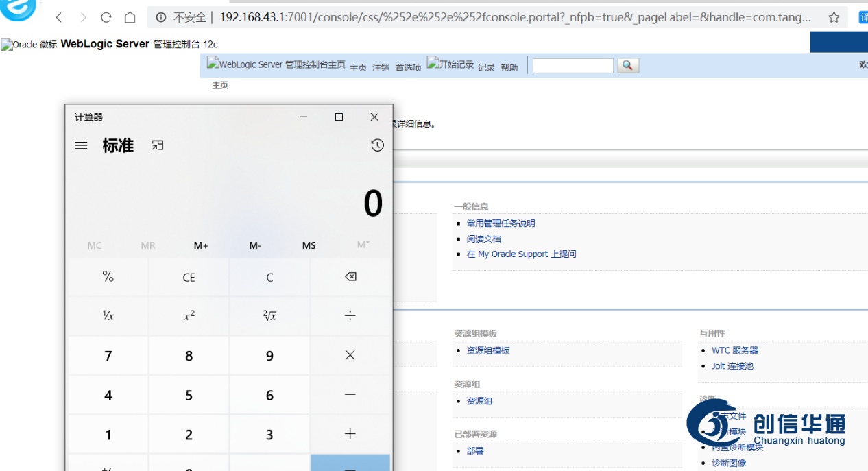Click calculator digit 8
Viewport: 868px width, 471px height.
point(189,355)
